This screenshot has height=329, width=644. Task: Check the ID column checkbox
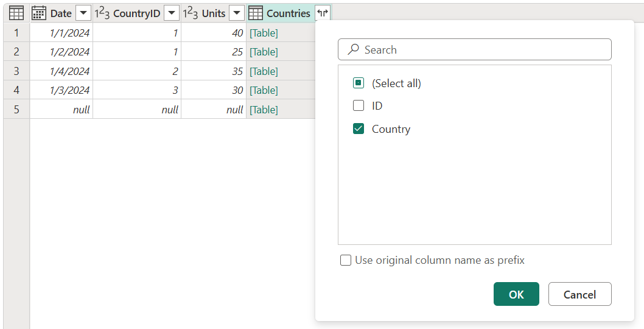point(359,105)
